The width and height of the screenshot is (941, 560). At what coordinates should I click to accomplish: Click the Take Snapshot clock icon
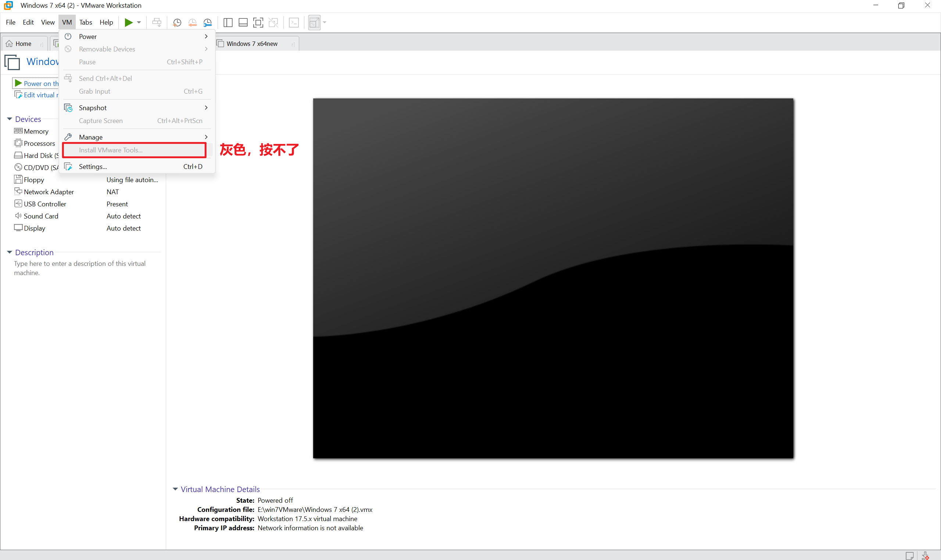(177, 22)
